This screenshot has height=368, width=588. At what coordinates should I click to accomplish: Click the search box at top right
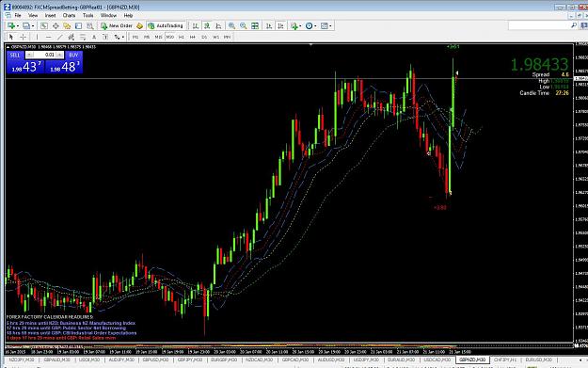click(x=543, y=25)
